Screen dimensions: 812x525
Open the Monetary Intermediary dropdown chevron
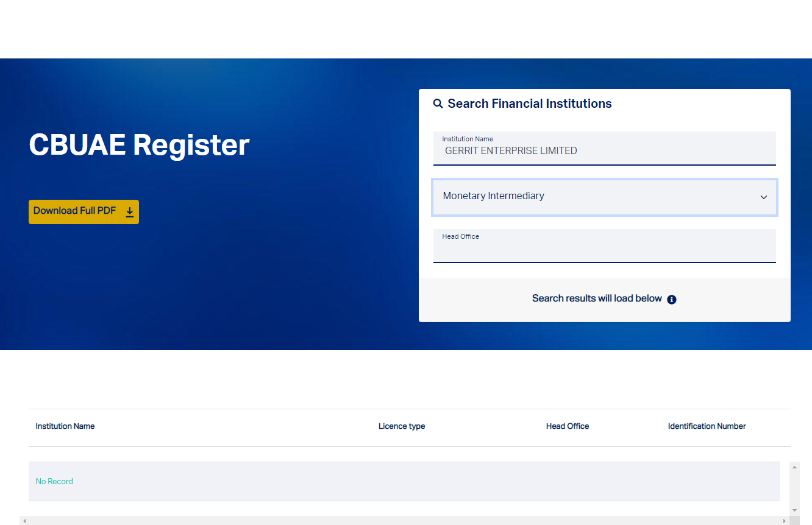[764, 197]
